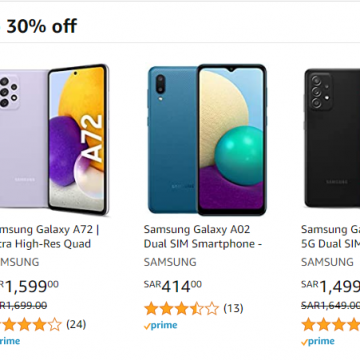Image resolution: width=360 pixels, height=360 pixels.
Task: Select the SAR 1,599.00 price
Action: coord(29,286)
